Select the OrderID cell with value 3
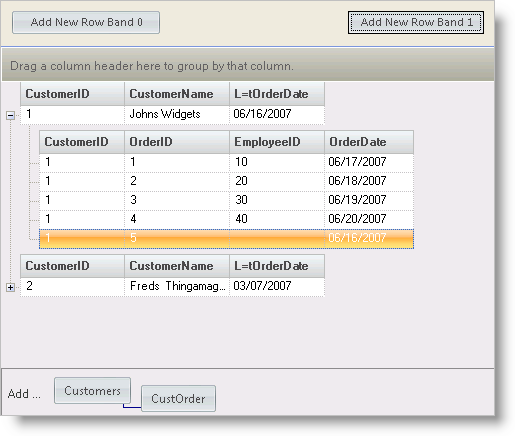 (177, 201)
